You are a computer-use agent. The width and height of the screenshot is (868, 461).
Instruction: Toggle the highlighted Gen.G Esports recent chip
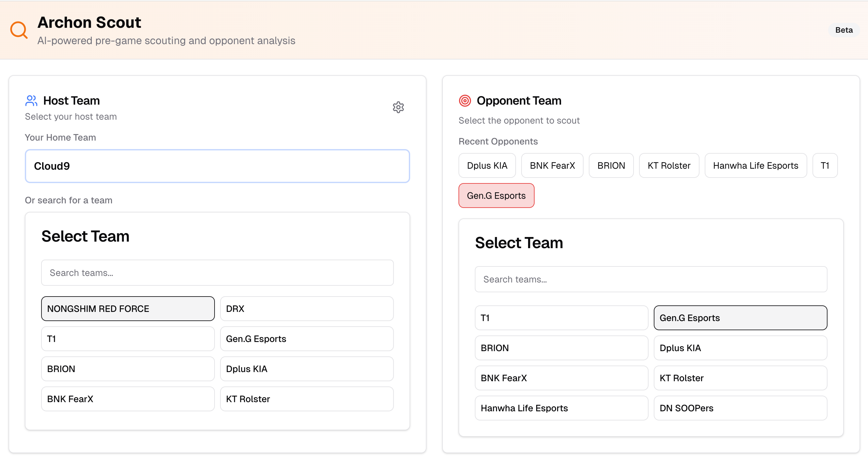click(x=496, y=196)
